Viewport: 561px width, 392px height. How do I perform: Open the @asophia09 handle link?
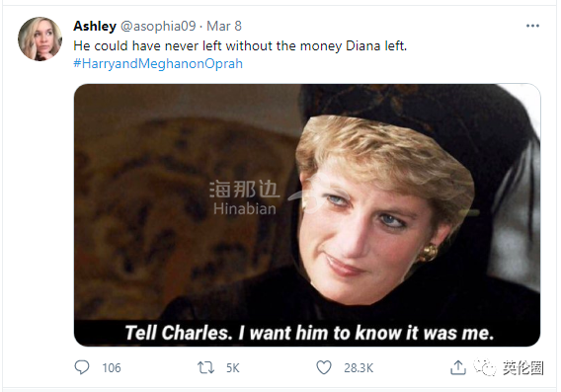158,26
